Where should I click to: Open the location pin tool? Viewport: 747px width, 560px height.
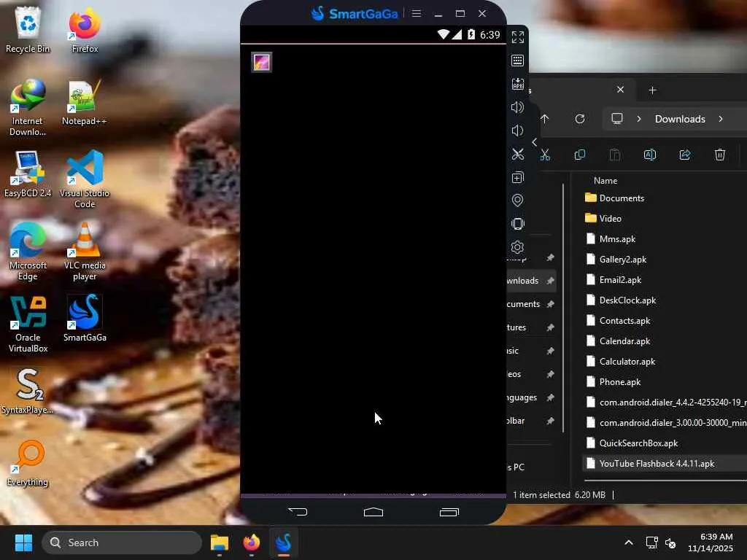(x=518, y=201)
